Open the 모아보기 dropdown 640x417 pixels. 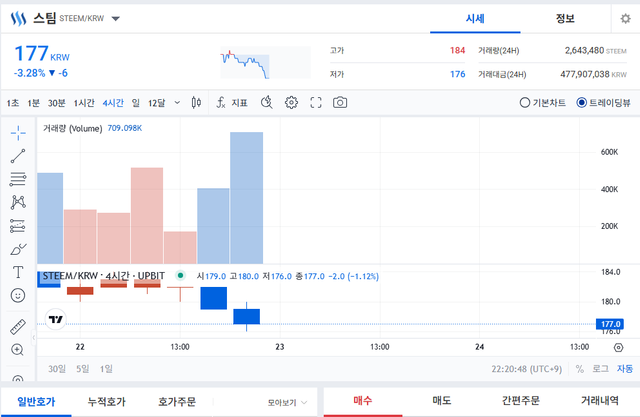(x=287, y=403)
